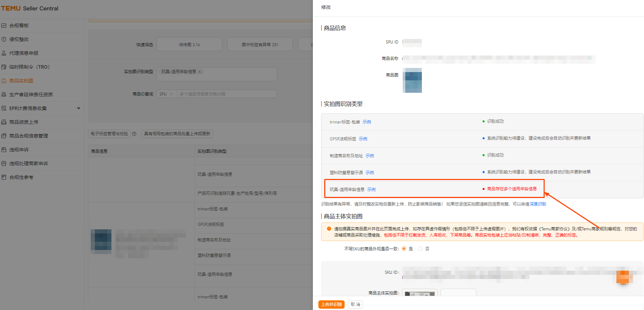The image size is (644, 310).
Task: Click the 上传并识别 button
Action: coord(331,304)
